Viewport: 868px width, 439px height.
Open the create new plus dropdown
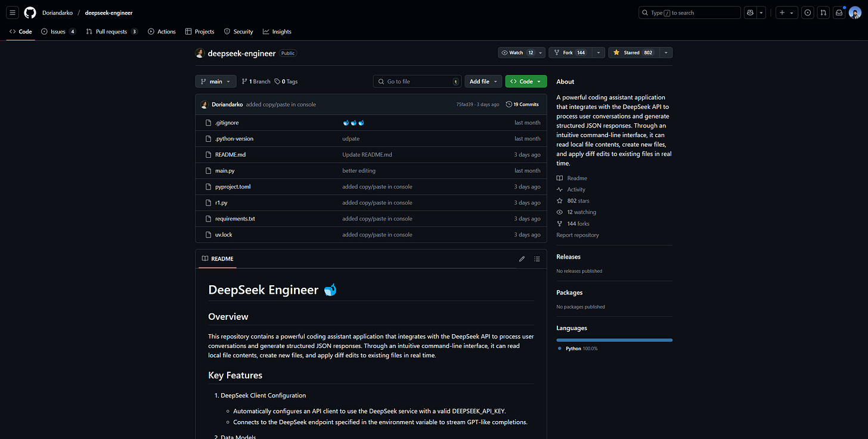[786, 13]
